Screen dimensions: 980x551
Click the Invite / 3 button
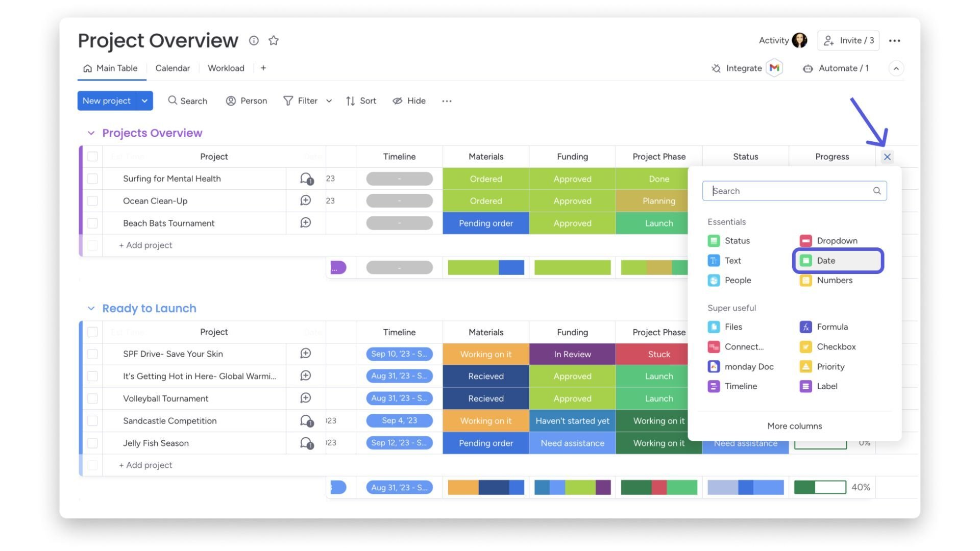(x=848, y=41)
